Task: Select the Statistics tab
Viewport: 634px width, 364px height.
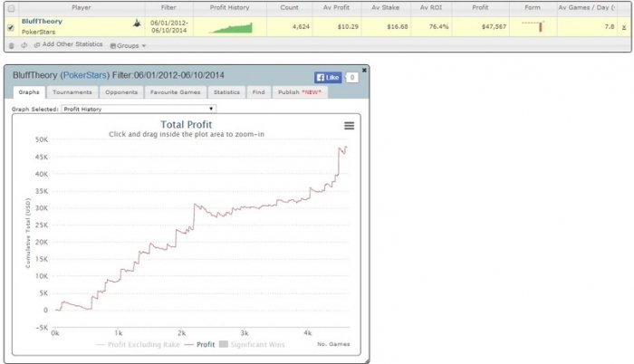Action: click(226, 92)
